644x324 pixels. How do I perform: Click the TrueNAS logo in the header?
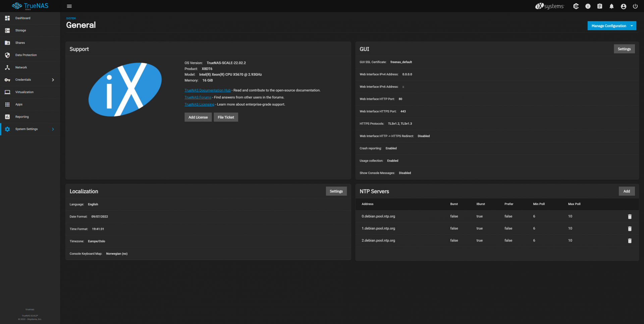(30, 6)
